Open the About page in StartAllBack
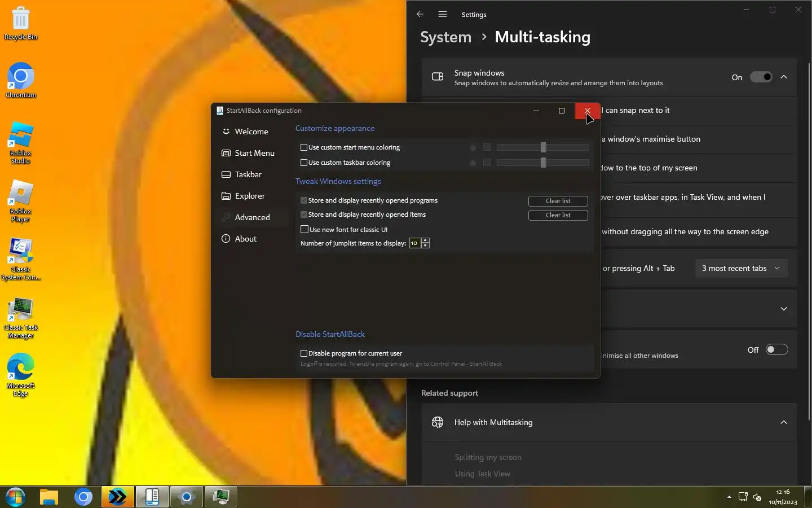Viewport: 812px width, 508px height. pyautogui.click(x=251, y=239)
